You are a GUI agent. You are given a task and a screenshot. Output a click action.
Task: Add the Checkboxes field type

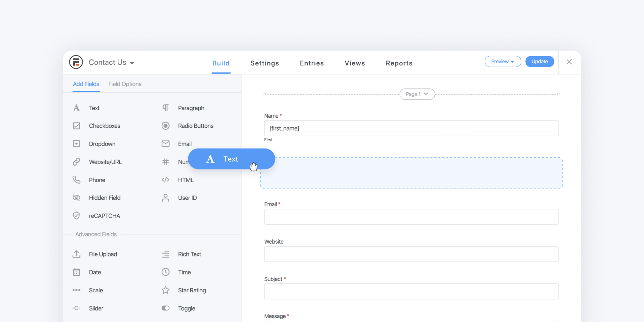pyautogui.click(x=104, y=126)
